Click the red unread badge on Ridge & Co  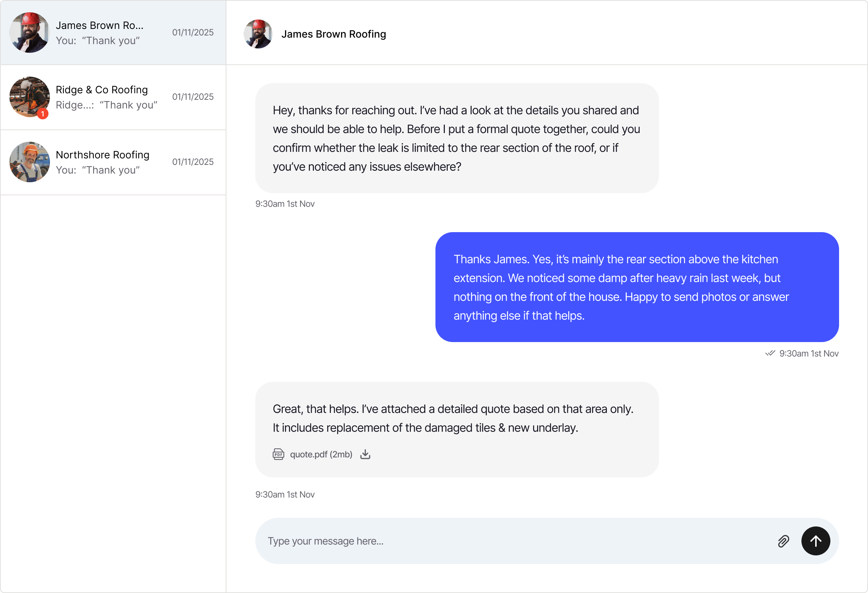43,114
